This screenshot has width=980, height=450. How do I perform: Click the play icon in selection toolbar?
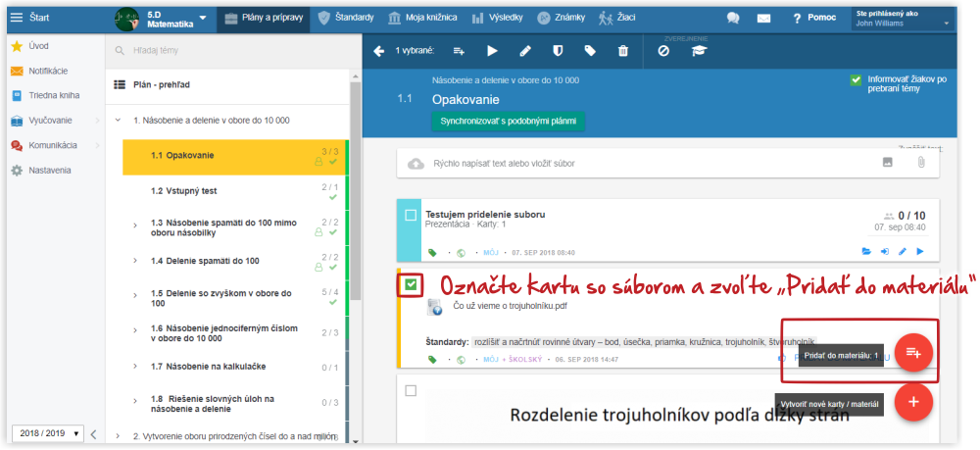[x=493, y=51]
